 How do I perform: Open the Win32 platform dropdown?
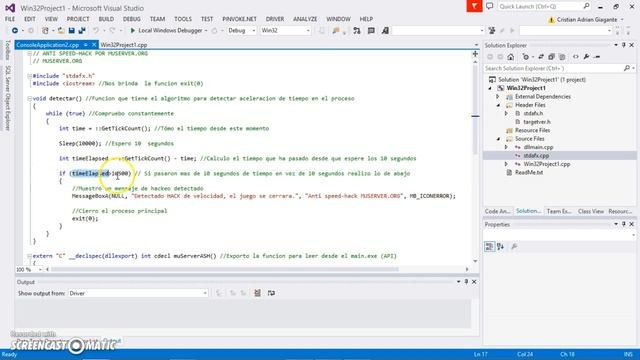[x=285, y=31]
